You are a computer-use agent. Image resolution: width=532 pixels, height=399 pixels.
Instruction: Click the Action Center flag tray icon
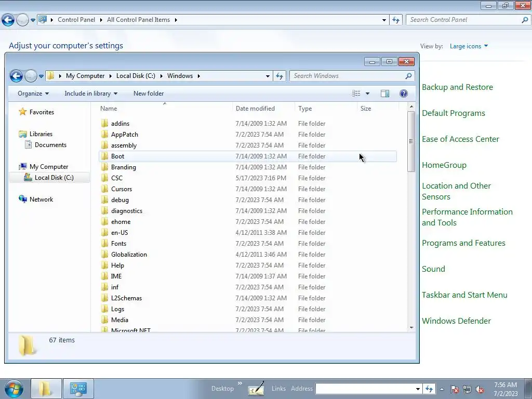coord(455,389)
